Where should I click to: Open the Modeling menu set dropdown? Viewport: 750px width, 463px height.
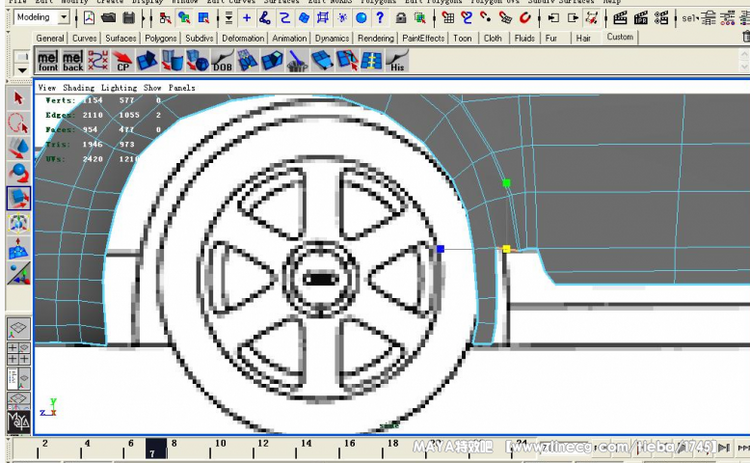point(63,18)
